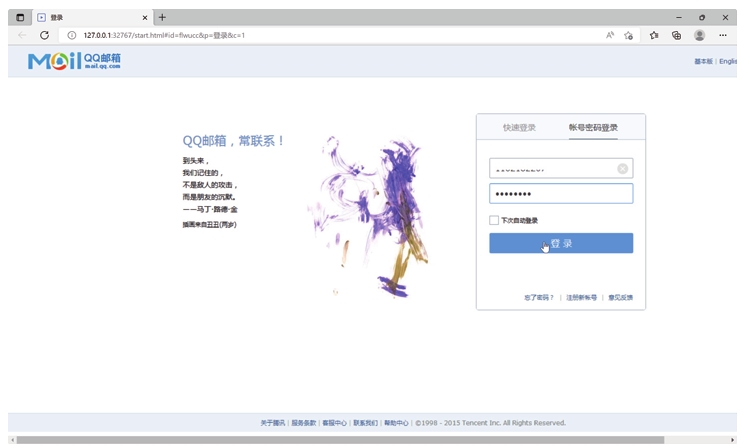Open 联系我们 footer link
Image resolution: width=741 pixels, height=448 pixels.
click(x=365, y=423)
